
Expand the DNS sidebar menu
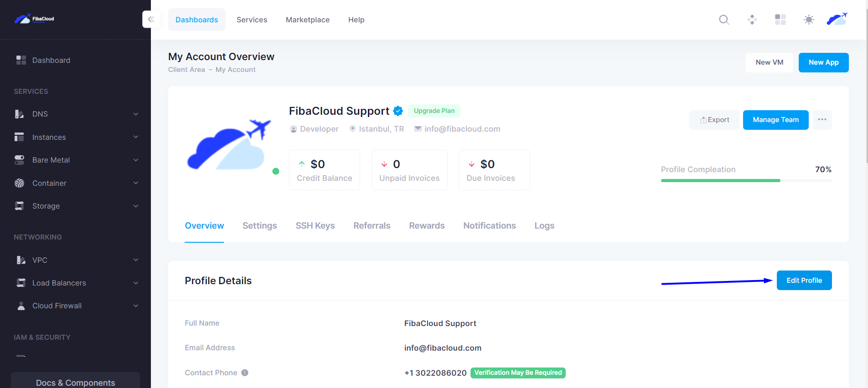[x=75, y=114]
